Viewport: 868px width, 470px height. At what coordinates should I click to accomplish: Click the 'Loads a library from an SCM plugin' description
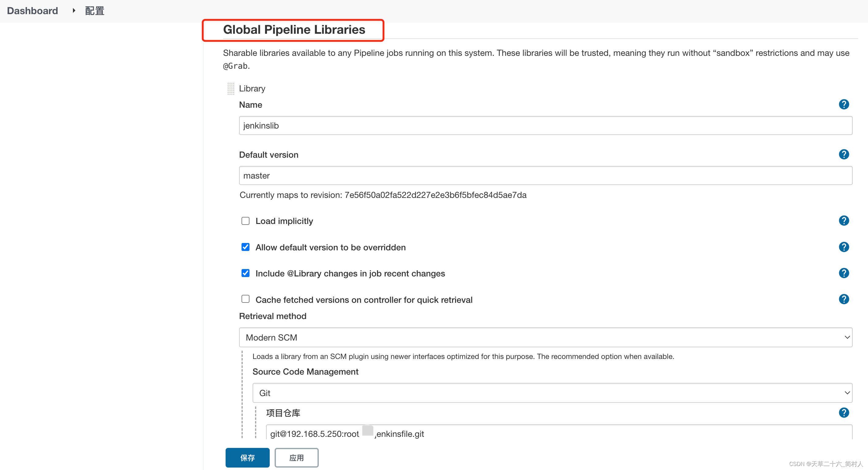pyautogui.click(x=463, y=356)
